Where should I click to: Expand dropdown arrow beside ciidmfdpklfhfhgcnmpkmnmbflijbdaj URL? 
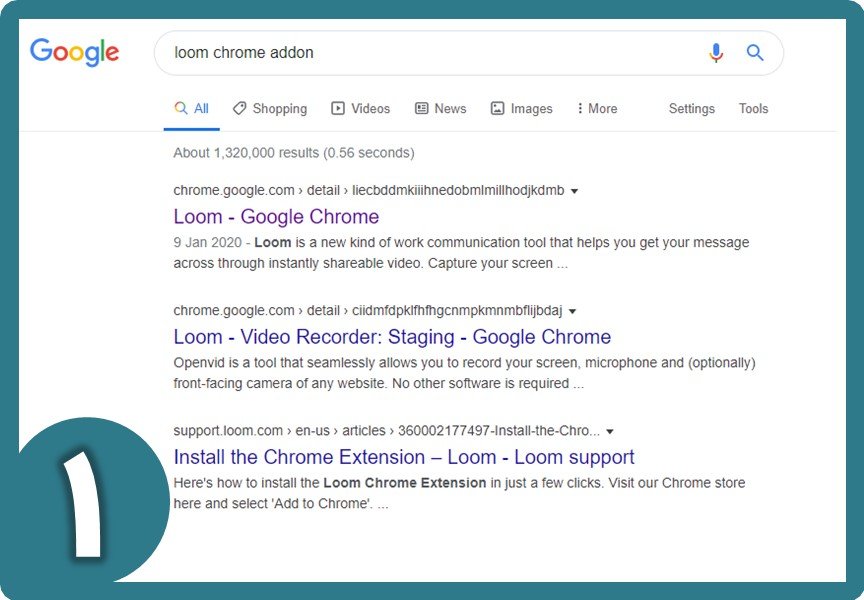point(573,311)
